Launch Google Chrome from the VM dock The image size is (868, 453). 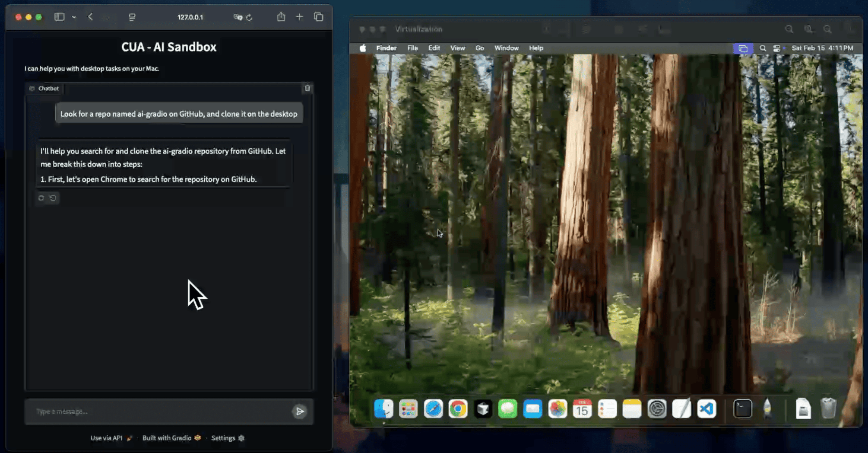(458, 408)
